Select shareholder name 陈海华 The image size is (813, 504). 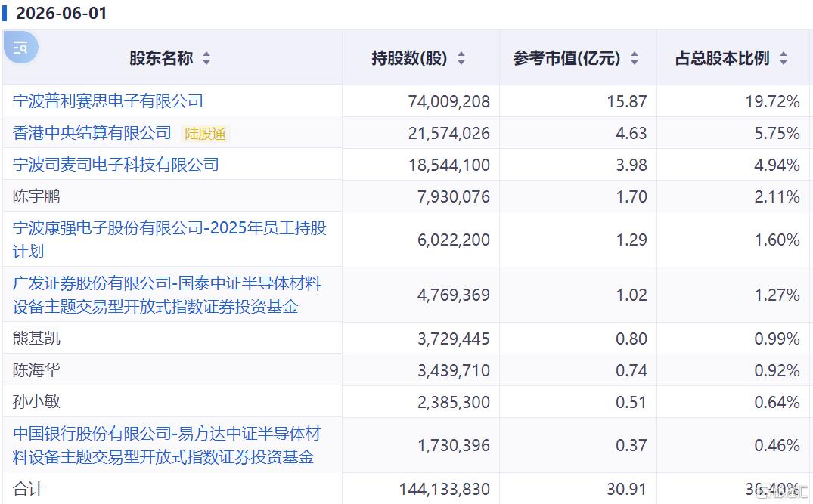pos(36,369)
